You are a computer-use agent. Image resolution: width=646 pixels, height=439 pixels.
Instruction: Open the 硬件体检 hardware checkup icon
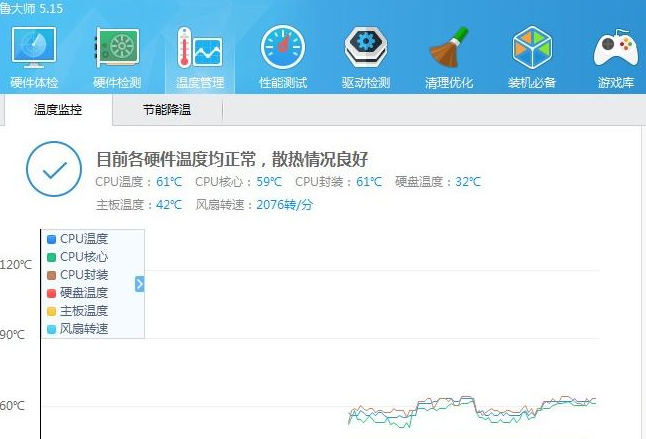tap(33, 49)
